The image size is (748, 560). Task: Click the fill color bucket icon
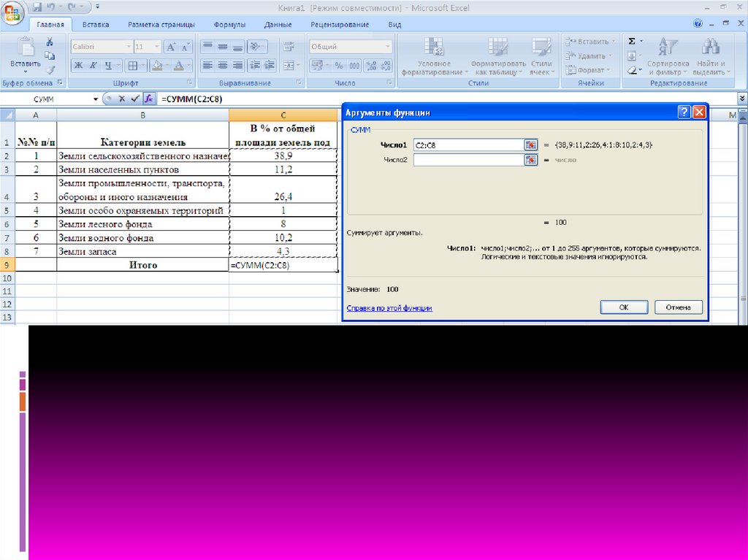click(157, 66)
